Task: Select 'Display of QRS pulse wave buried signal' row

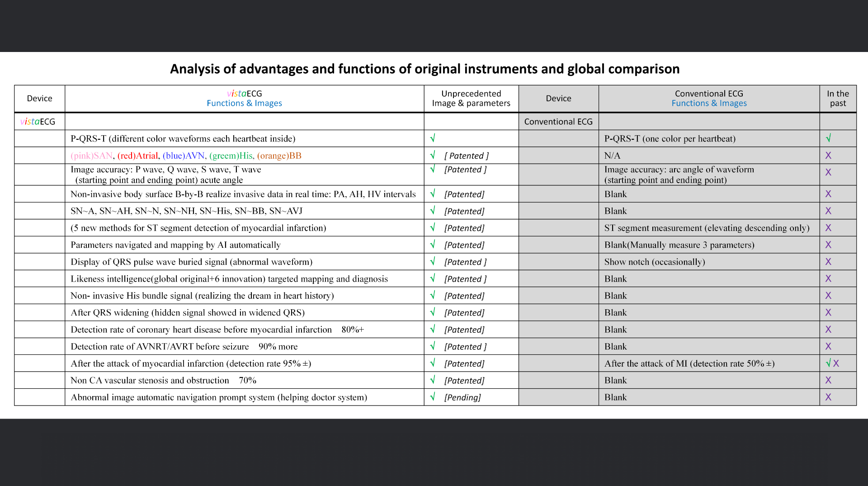Action: coord(191,262)
